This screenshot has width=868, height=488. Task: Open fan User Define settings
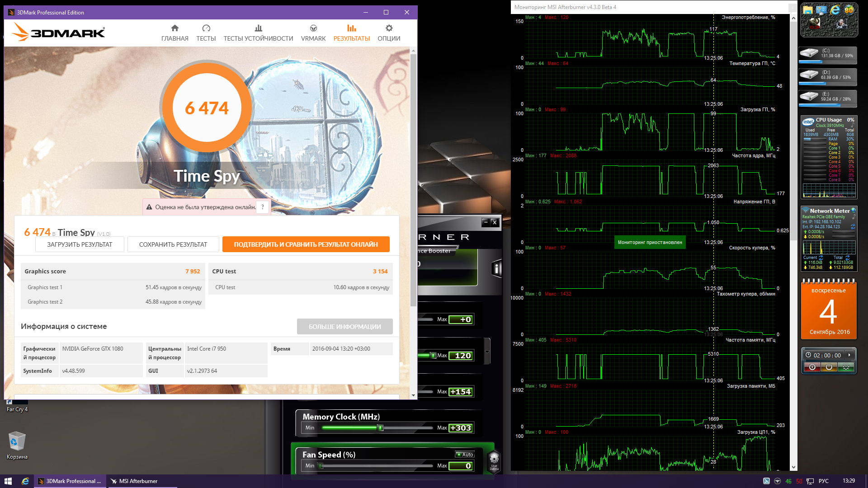coord(494,461)
